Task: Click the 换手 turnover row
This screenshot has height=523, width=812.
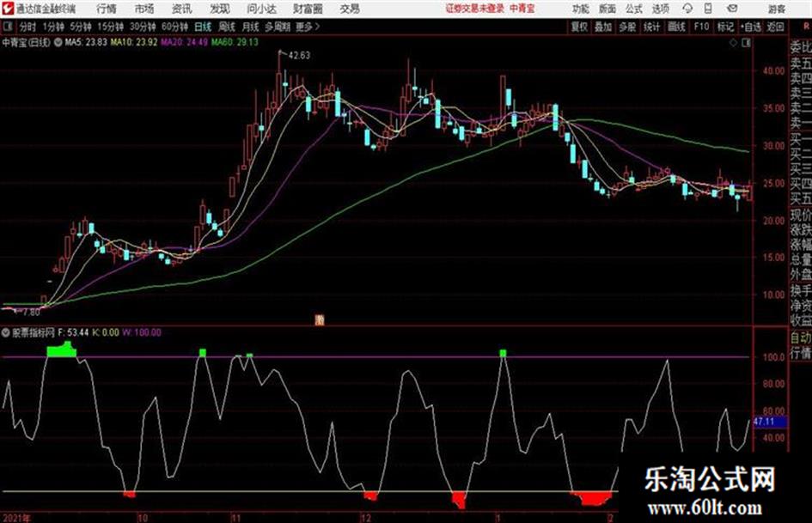Action: (x=801, y=290)
